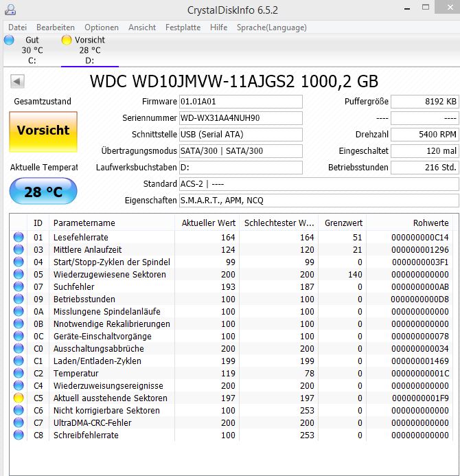
Task: Open the Hilfe menu
Action: 219,27
